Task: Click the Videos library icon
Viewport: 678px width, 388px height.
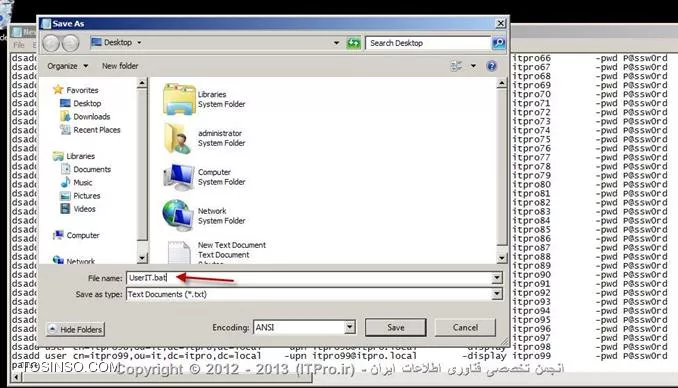Action: (x=65, y=209)
